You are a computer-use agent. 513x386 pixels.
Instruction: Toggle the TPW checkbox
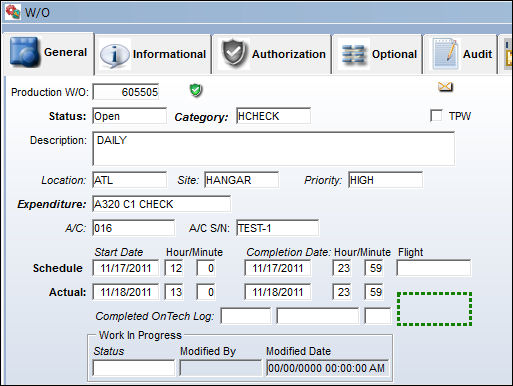pyautogui.click(x=436, y=116)
